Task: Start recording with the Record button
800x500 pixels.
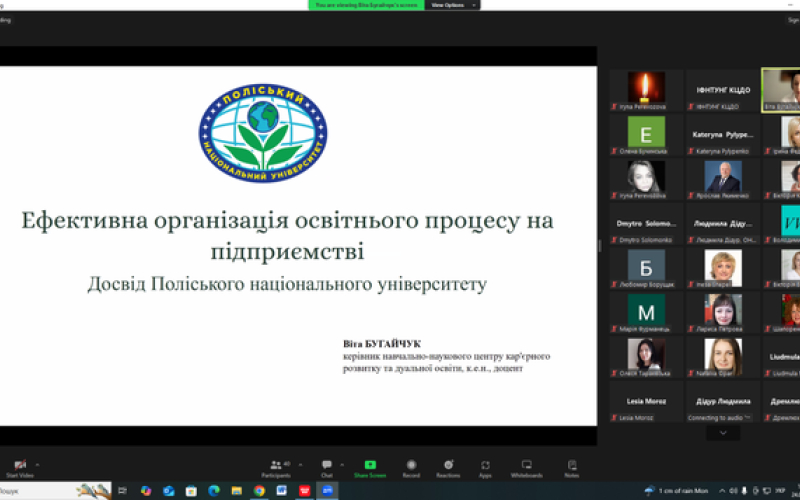Action: click(x=411, y=468)
